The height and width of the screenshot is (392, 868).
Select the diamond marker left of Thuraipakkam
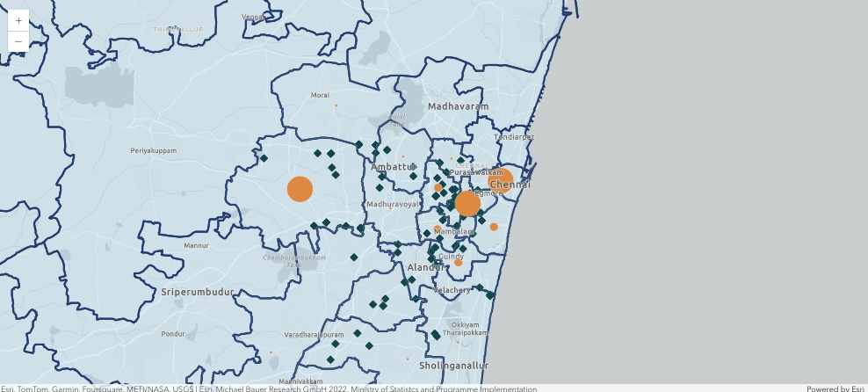coord(436,335)
